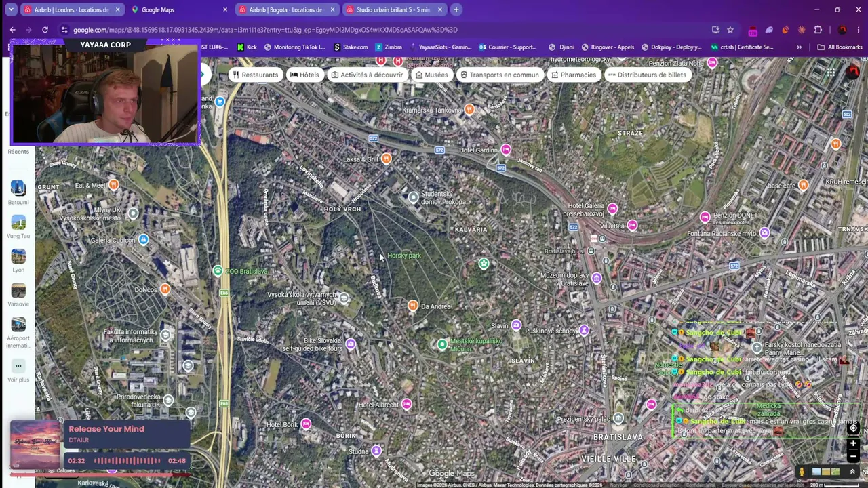Open the Aéroport international recent place
The image size is (868, 488).
(18, 333)
